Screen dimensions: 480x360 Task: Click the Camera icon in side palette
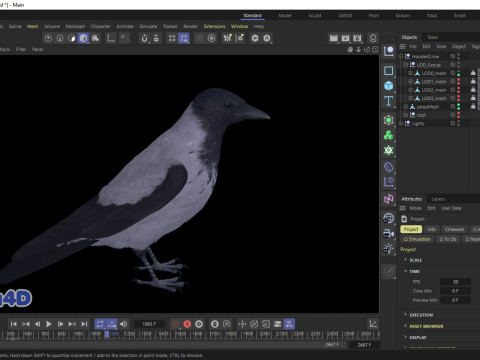point(389,233)
